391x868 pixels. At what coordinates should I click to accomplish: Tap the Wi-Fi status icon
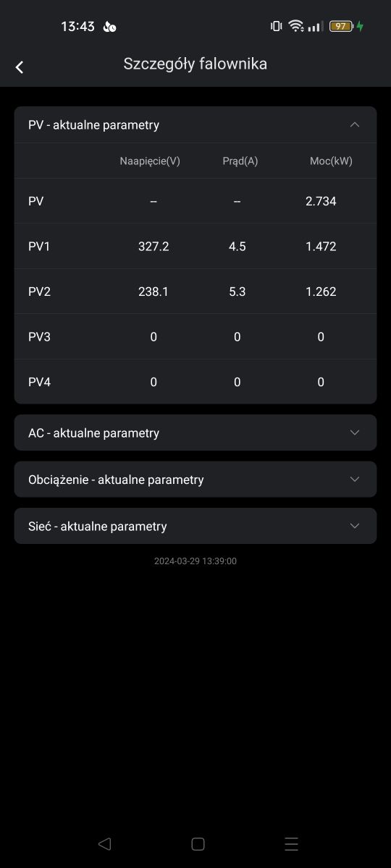pos(295,26)
